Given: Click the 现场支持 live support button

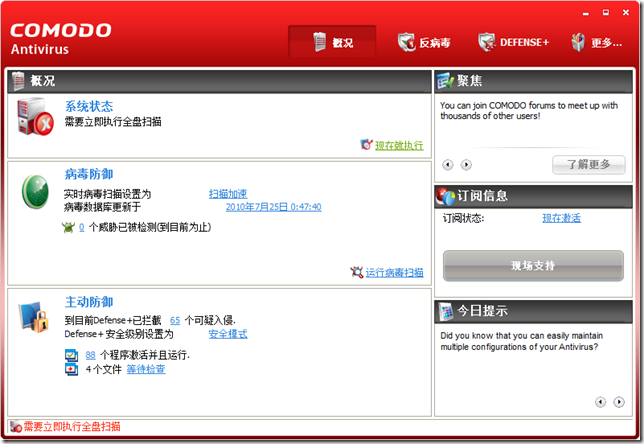Looking at the screenshot, I should [x=533, y=266].
